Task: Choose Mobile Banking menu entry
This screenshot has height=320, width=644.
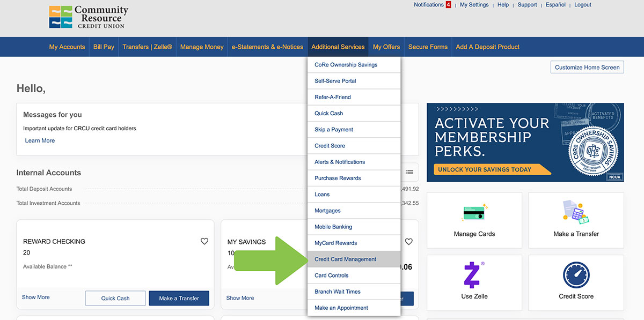Action: click(354, 227)
